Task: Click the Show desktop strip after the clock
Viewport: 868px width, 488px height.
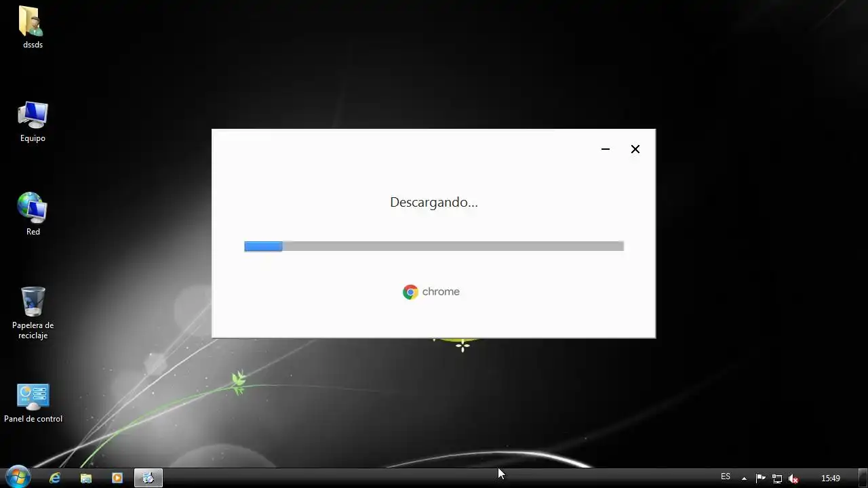Action: pyautogui.click(x=863, y=478)
